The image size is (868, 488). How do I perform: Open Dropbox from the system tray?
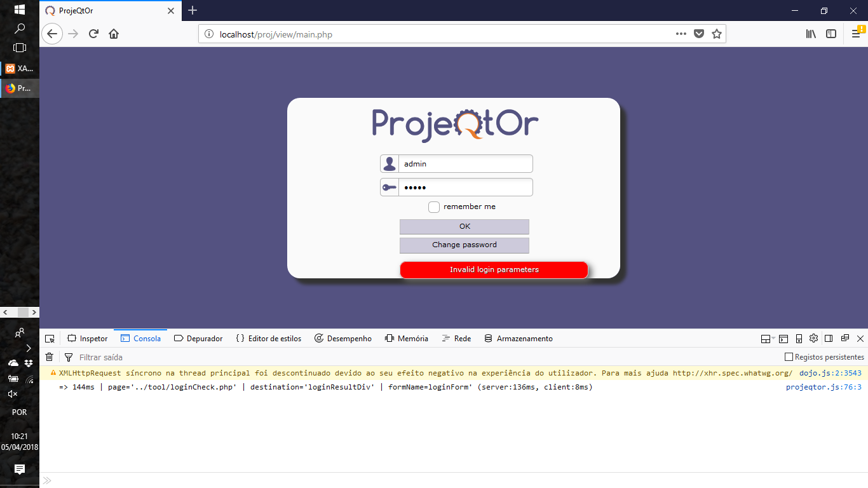tap(29, 363)
